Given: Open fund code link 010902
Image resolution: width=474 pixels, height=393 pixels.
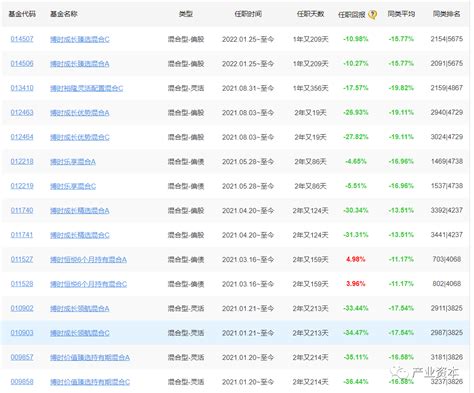Looking at the screenshot, I should click(x=22, y=308).
